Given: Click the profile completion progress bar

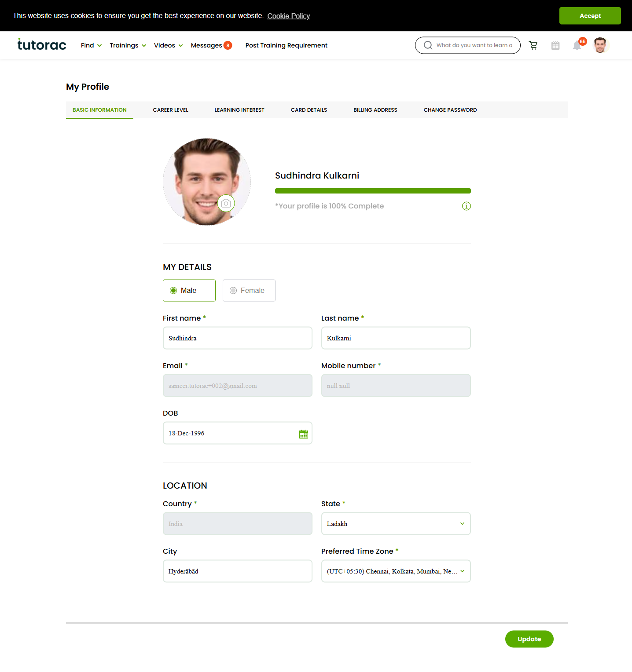Looking at the screenshot, I should click(373, 191).
